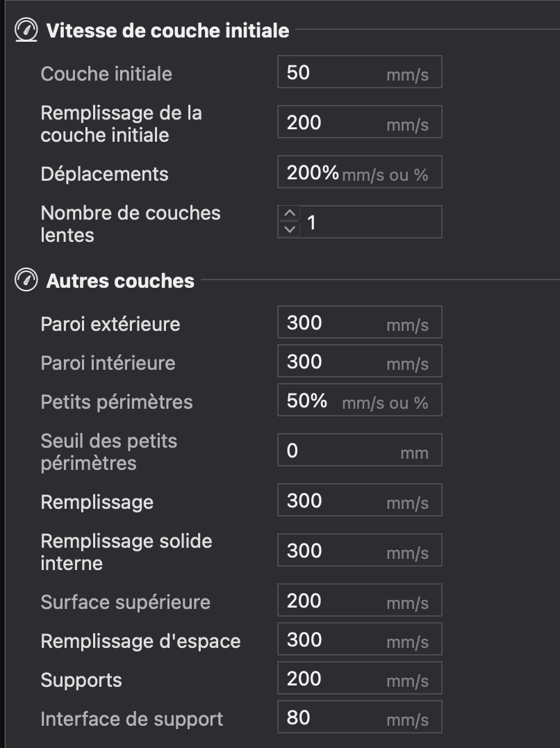Screen dimensions: 560x748
Task: Select the Remplissage speed input
Action: click(x=360, y=500)
